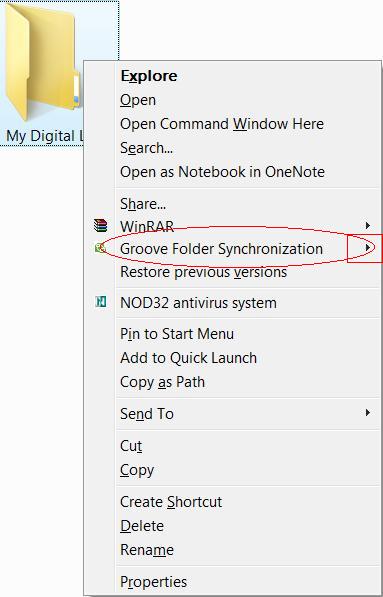
Task: Click the NOD32 antivirus icon
Action: (x=101, y=302)
